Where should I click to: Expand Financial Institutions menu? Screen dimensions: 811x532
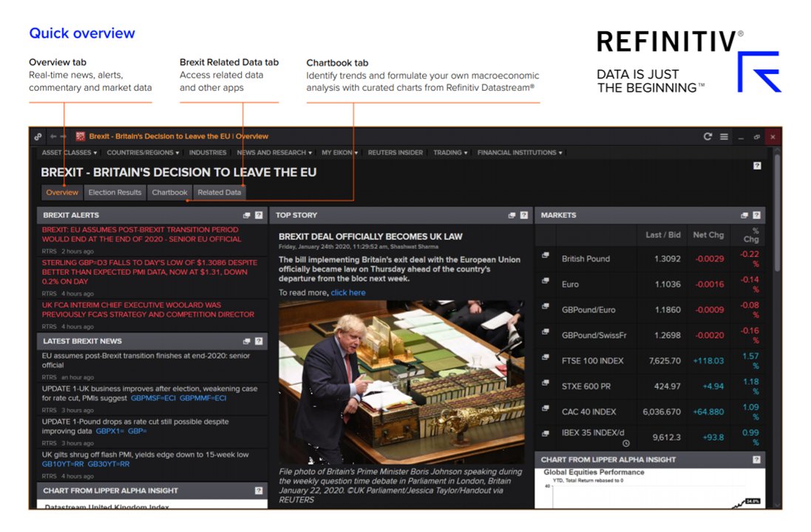pos(520,153)
